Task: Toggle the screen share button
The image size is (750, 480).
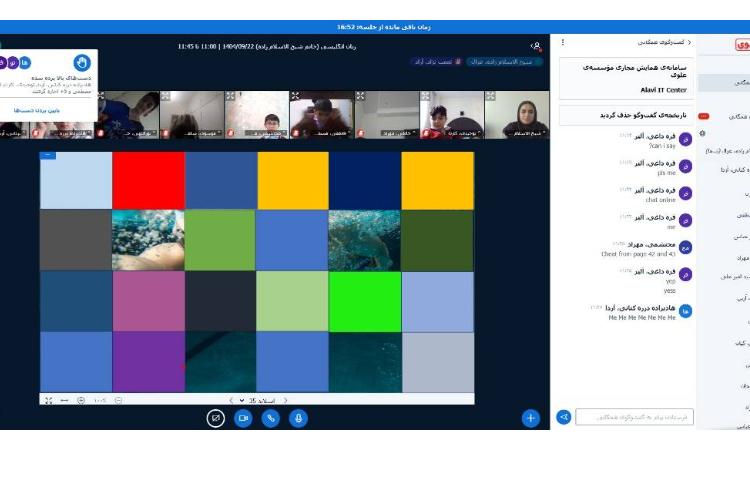Action: tap(215, 418)
